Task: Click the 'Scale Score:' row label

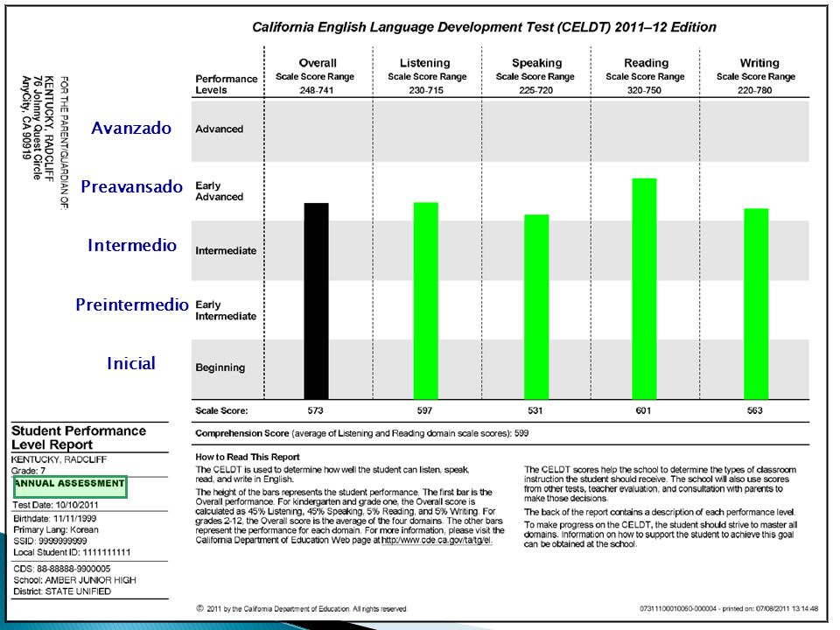Action: click(221, 411)
